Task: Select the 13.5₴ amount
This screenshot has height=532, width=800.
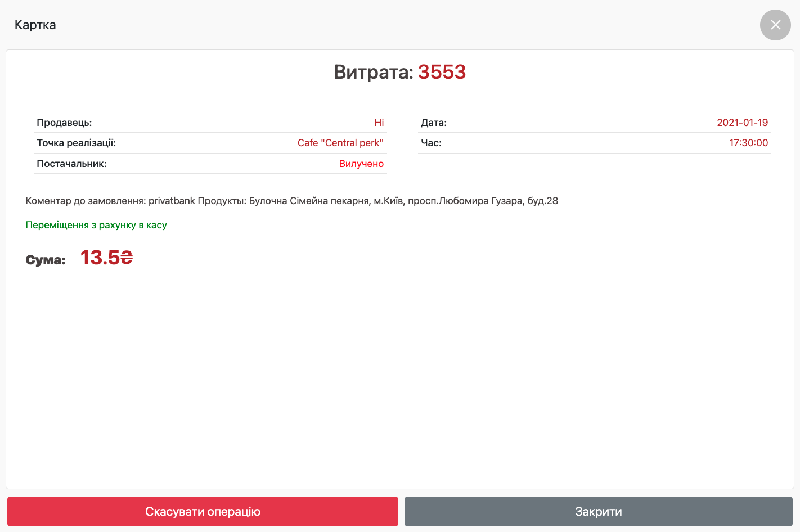Action: pos(106,258)
